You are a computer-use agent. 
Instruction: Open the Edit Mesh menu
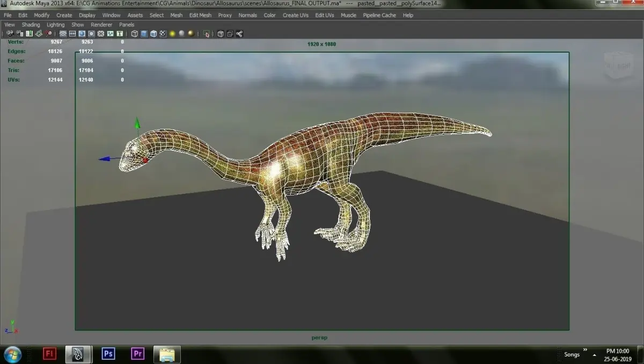pyautogui.click(x=200, y=15)
